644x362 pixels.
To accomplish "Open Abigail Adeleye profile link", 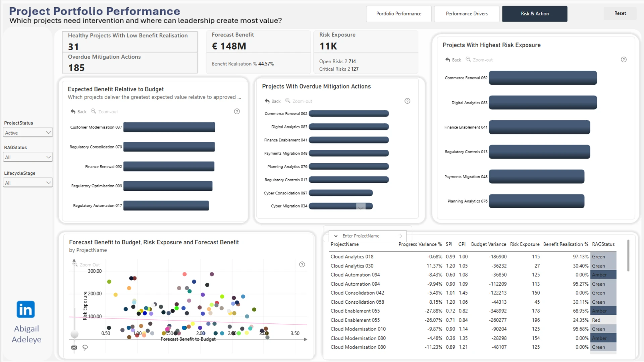I will click(x=26, y=334).
